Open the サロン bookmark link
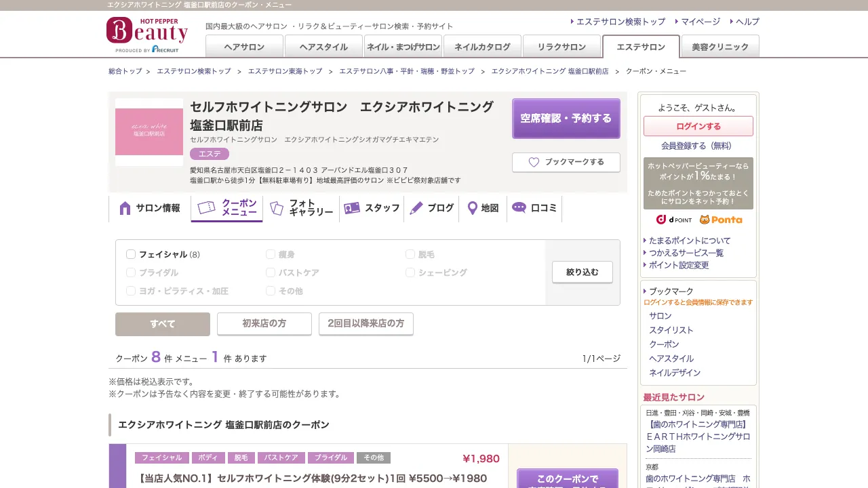 click(660, 316)
